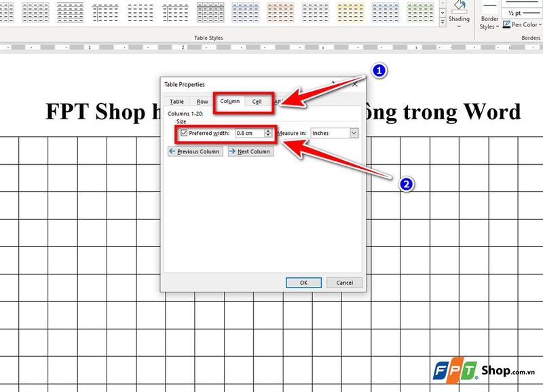
Task: Apply the orange table style thumbnail
Action: pos(280,12)
